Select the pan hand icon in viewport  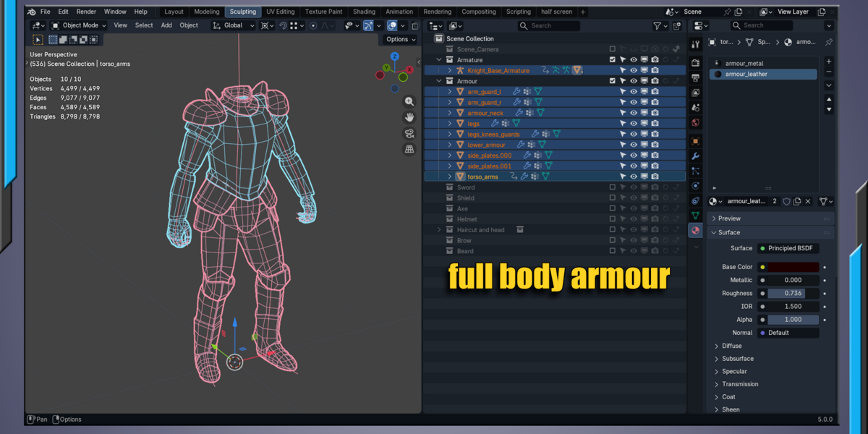[409, 117]
